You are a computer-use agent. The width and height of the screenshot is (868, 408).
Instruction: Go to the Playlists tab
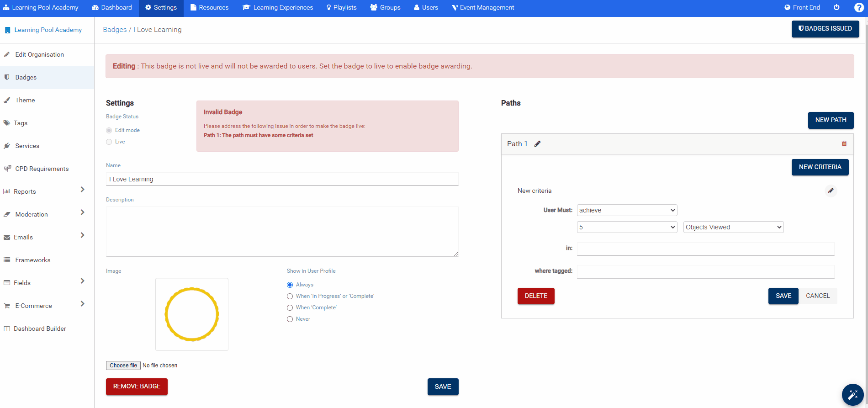341,8
